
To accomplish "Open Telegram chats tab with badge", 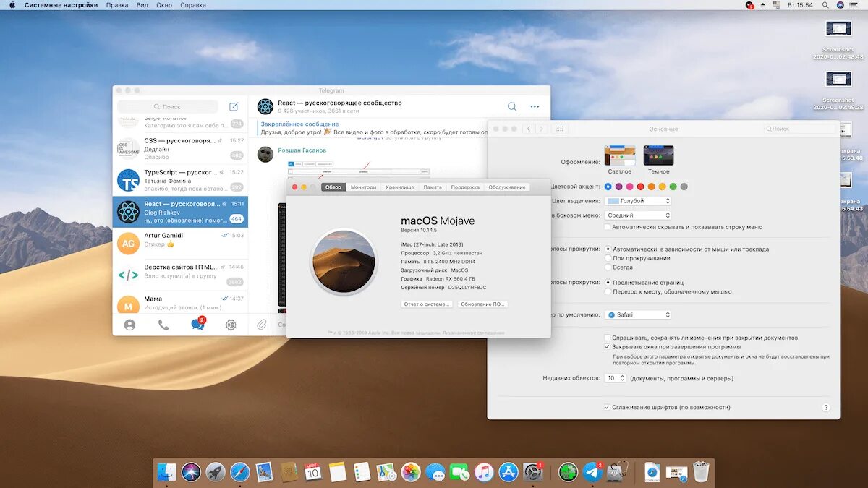I will pos(197,324).
